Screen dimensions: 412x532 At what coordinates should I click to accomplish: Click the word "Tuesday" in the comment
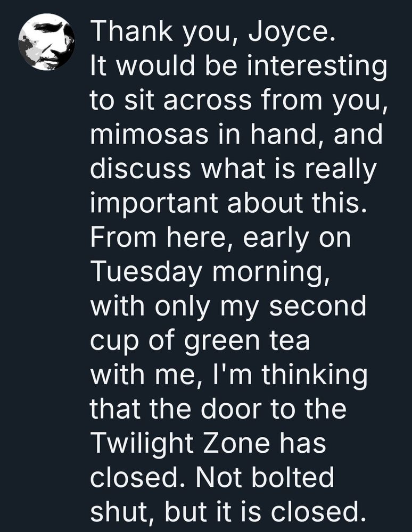coord(146,272)
